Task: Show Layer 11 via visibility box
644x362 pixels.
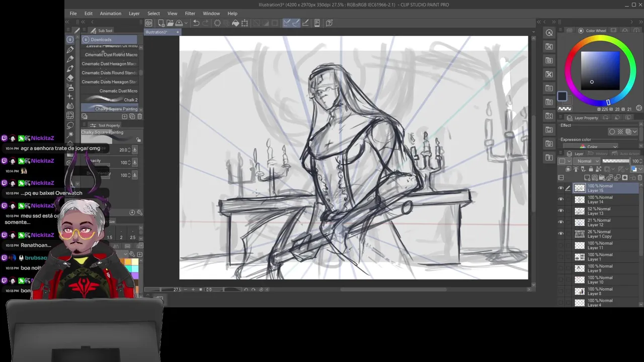Action: (x=561, y=245)
